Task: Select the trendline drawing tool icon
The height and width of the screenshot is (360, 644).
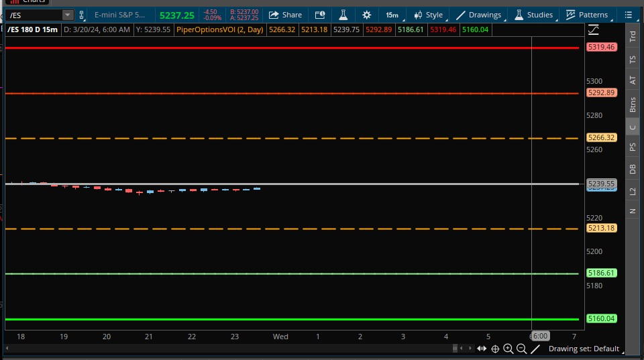Action: pos(535,349)
